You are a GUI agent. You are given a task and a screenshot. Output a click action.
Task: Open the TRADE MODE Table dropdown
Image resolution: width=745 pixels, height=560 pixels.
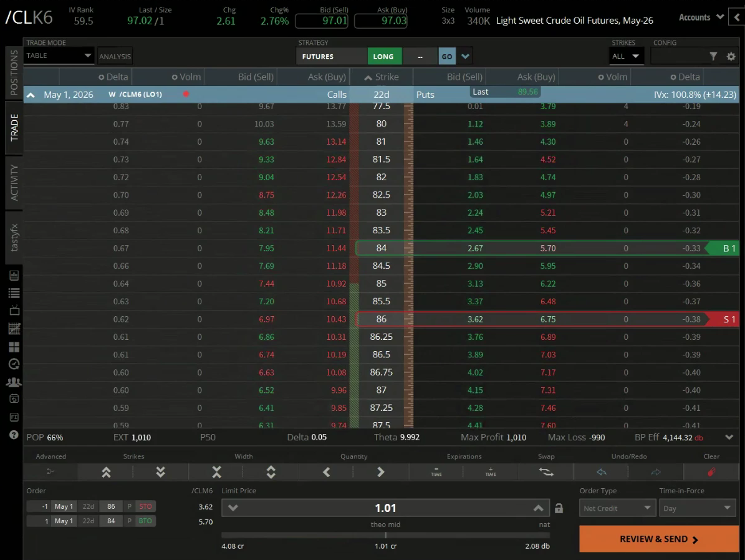point(59,56)
